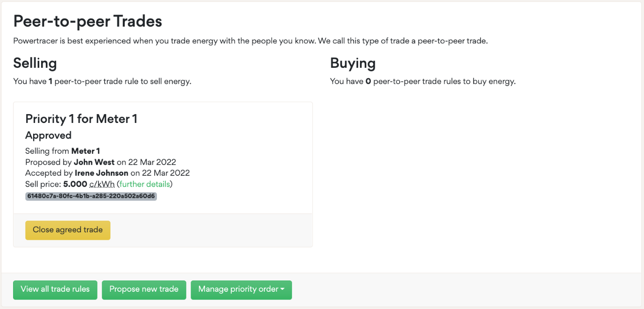Click the Sell price label text
The image size is (644, 309).
click(x=43, y=184)
